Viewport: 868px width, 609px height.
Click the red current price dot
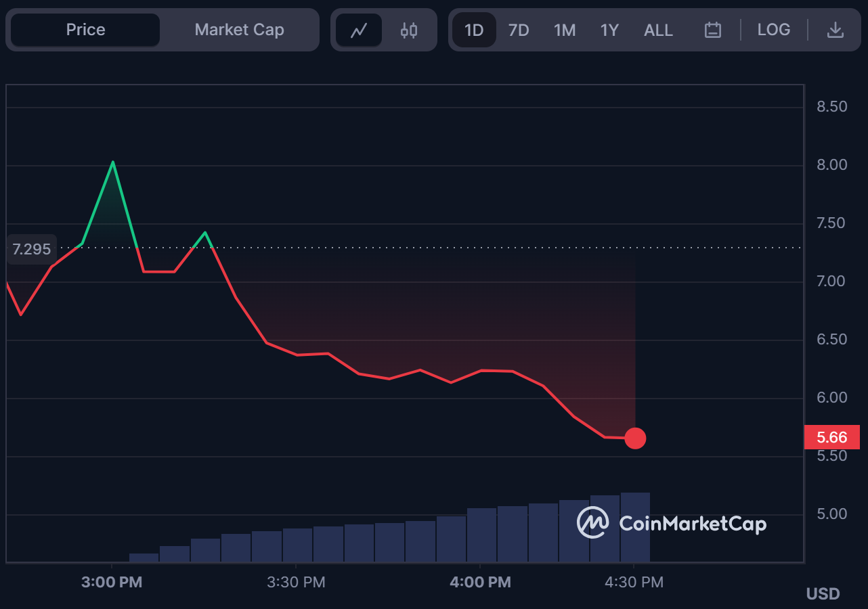pyautogui.click(x=635, y=438)
